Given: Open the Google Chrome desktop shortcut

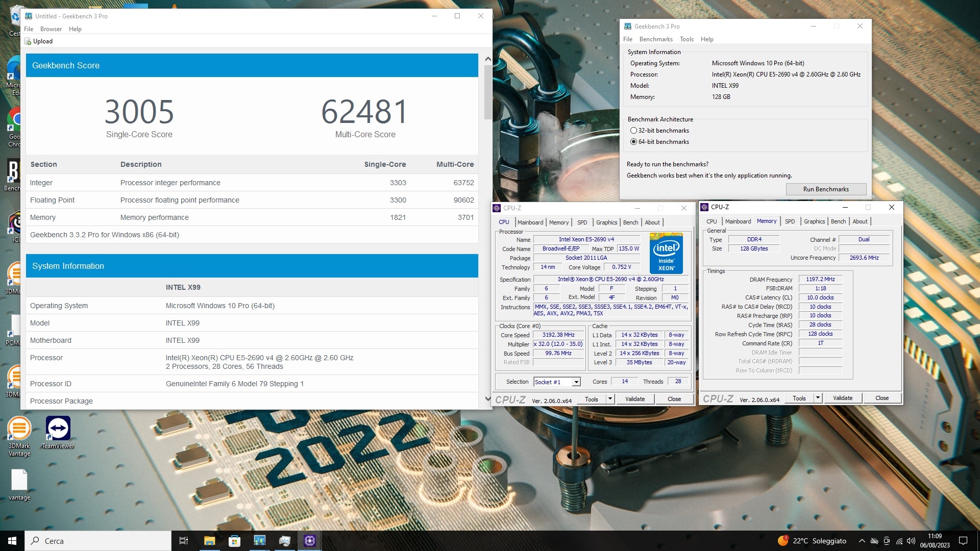Looking at the screenshot, I should 14,128.
